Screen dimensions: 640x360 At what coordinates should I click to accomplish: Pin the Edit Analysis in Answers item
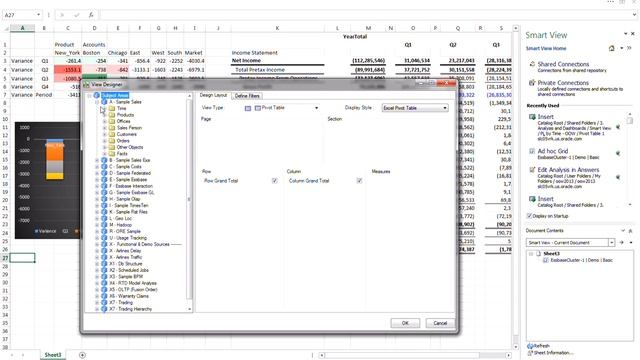tap(618, 177)
